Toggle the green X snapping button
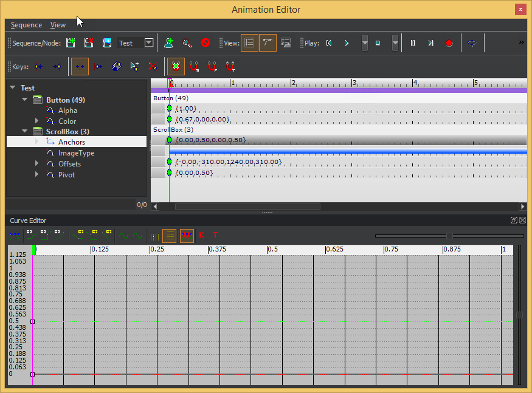 tap(176, 66)
